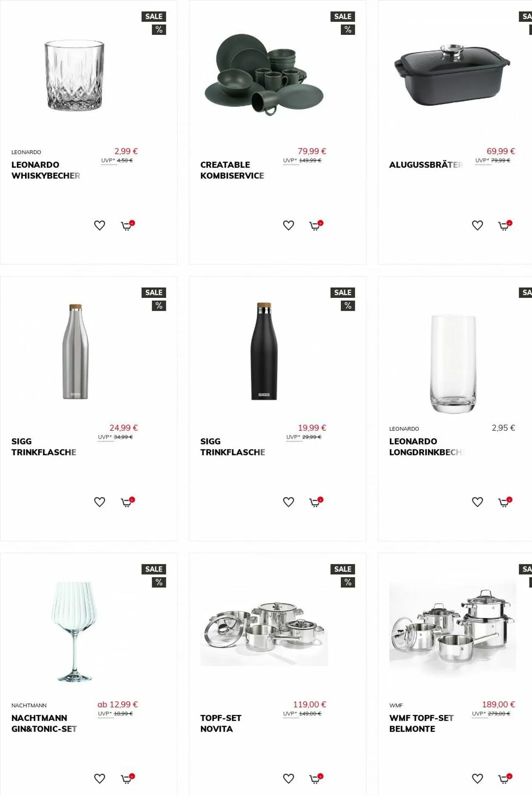Add Nachtmann Gin&Tonic-Set to wishlist
This screenshot has width=532, height=795.
(100, 779)
